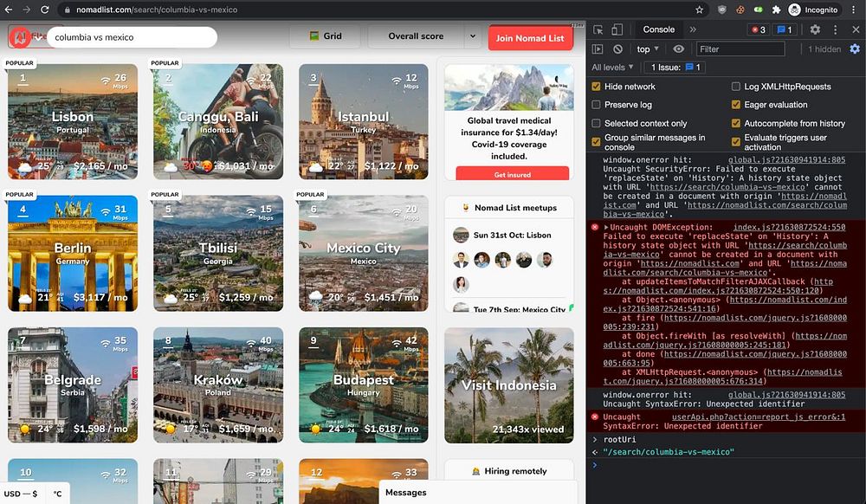Open the Messages bar
The height and width of the screenshot is (504, 866).
(x=478, y=492)
